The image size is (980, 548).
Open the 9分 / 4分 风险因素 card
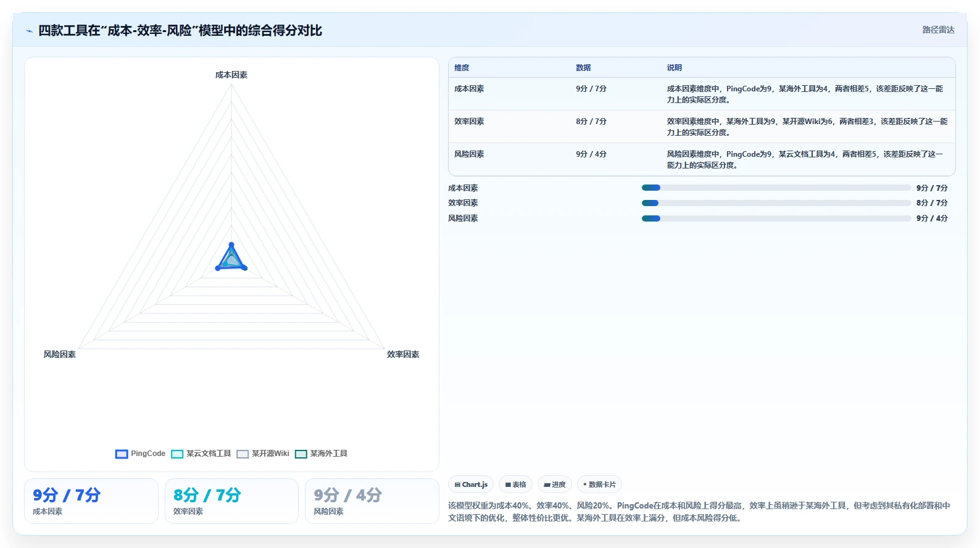click(372, 501)
